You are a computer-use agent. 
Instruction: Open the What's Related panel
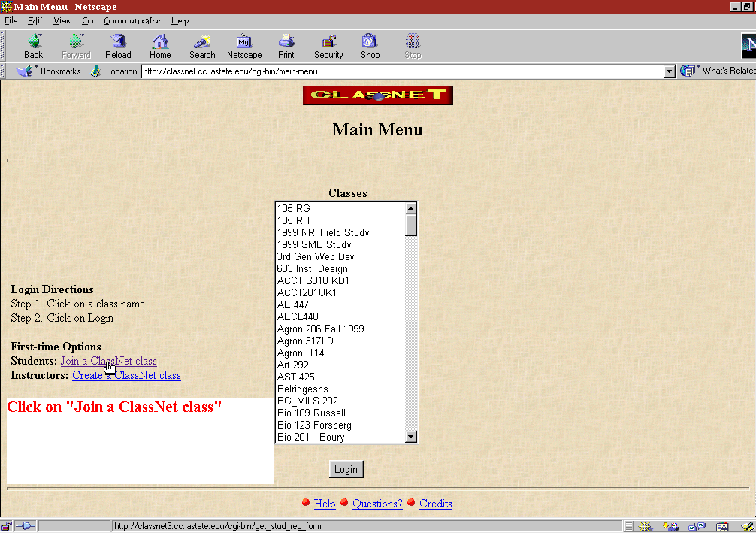pyautogui.click(x=718, y=71)
